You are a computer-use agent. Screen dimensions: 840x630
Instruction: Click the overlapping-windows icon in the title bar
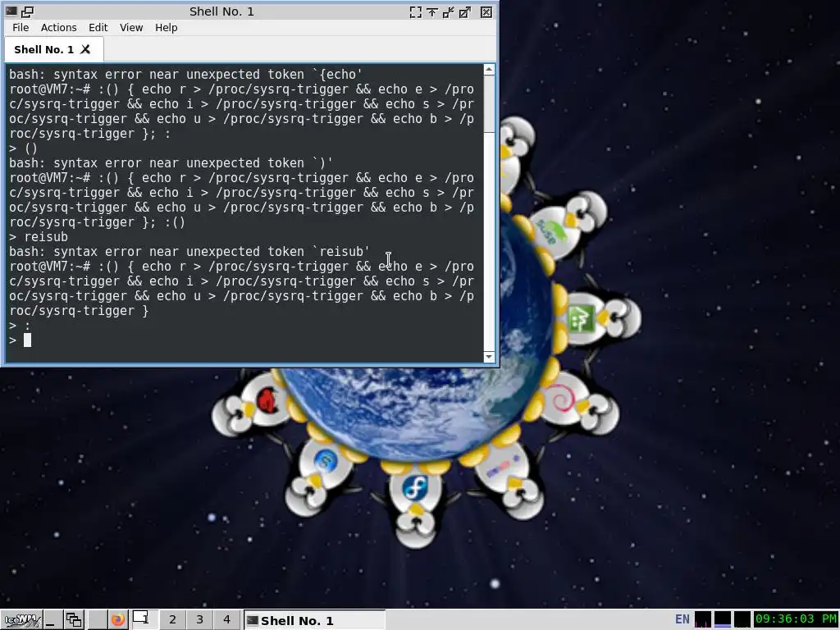pos(27,11)
